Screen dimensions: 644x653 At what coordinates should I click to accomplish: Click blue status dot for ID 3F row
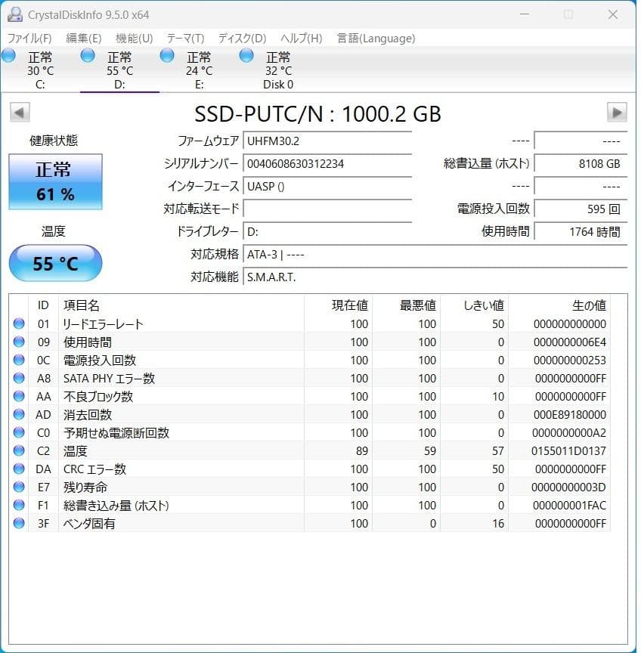pyautogui.click(x=19, y=523)
